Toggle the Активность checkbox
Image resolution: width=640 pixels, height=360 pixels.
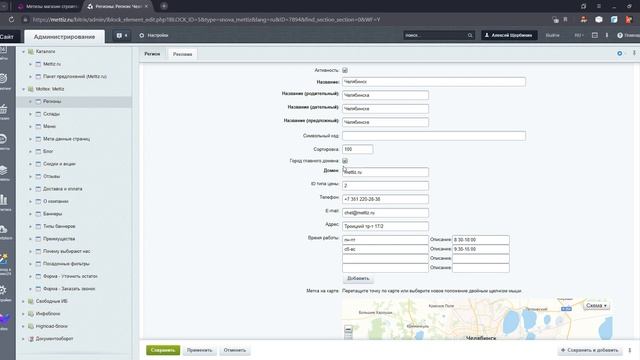tap(345, 70)
